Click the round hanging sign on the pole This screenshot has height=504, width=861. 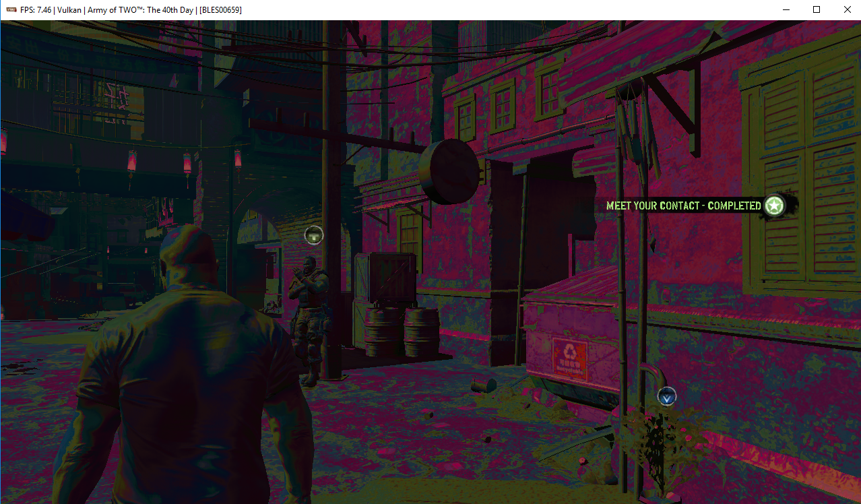pyautogui.click(x=449, y=172)
